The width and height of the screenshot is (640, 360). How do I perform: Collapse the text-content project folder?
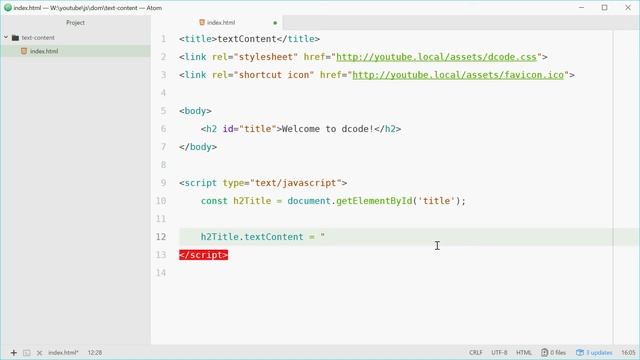pyautogui.click(x=6, y=38)
